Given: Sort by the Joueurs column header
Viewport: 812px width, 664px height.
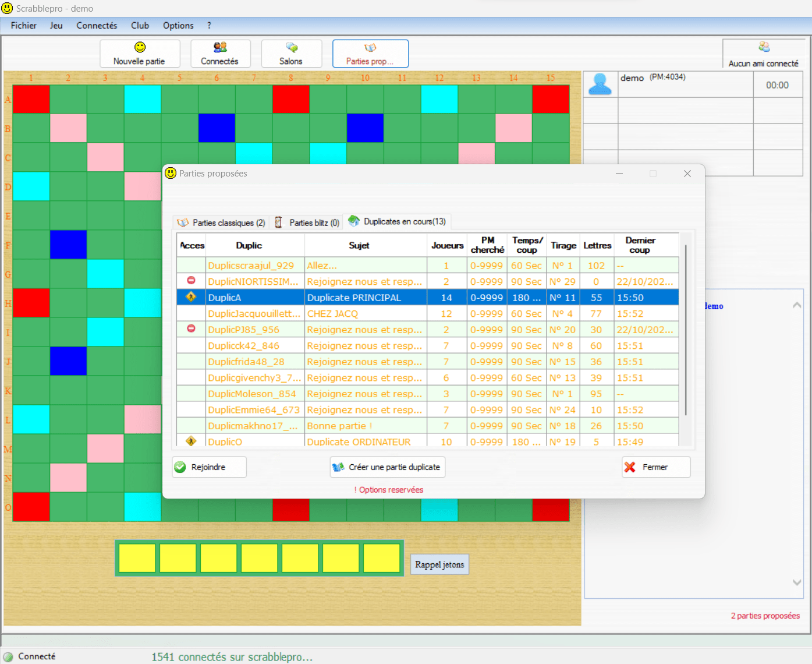Looking at the screenshot, I should click(447, 245).
